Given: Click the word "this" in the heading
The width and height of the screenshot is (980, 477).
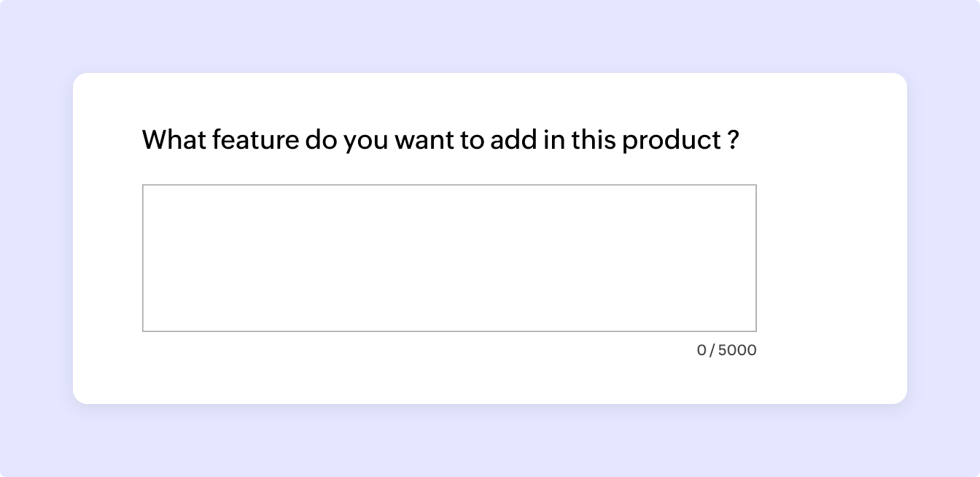Looking at the screenshot, I should click(x=593, y=139).
